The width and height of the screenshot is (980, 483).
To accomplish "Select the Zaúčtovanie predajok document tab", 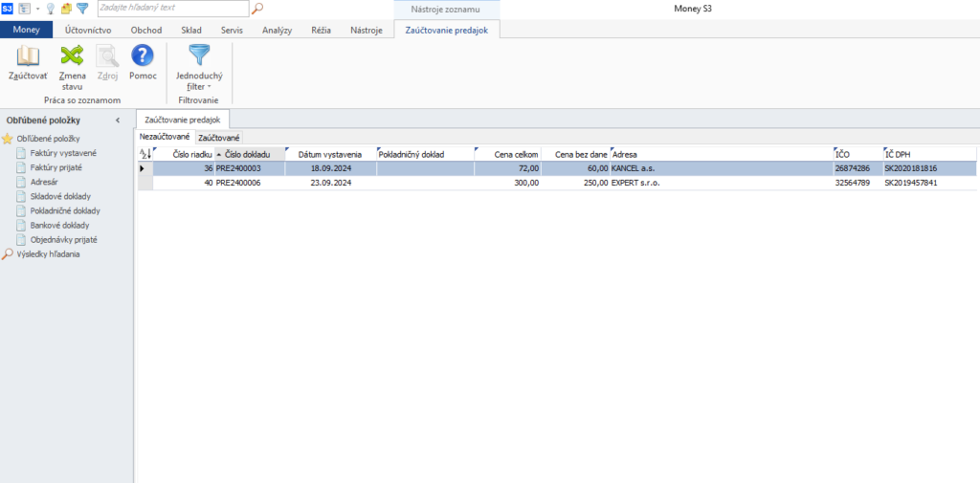I will pyautogui.click(x=183, y=118).
